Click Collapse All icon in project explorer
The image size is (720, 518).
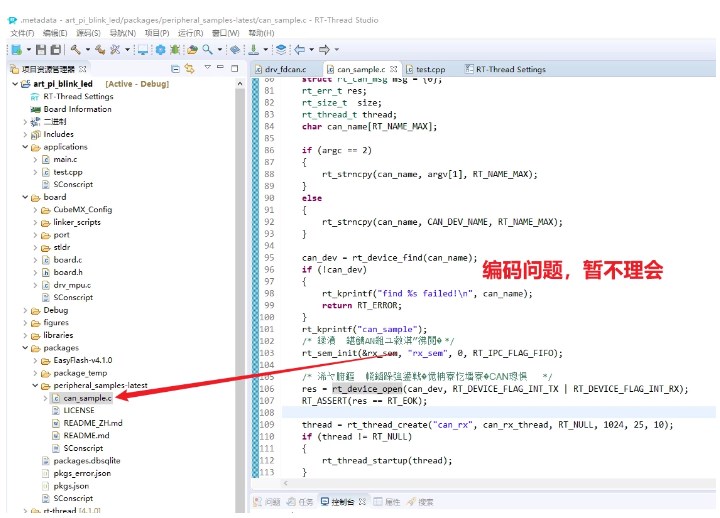[x=175, y=69]
